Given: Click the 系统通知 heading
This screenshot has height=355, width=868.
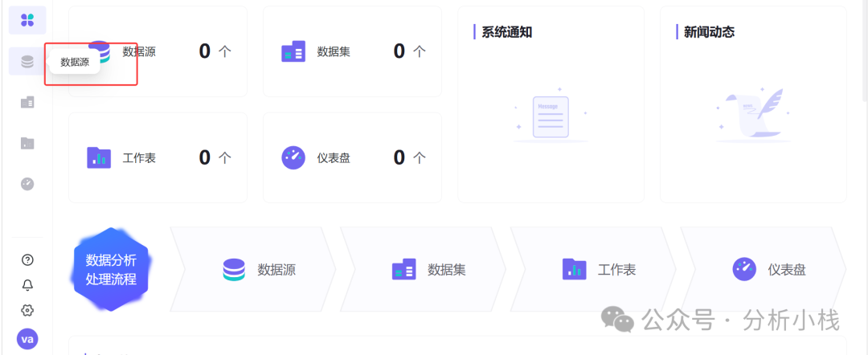Looking at the screenshot, I should click(507, 32).
